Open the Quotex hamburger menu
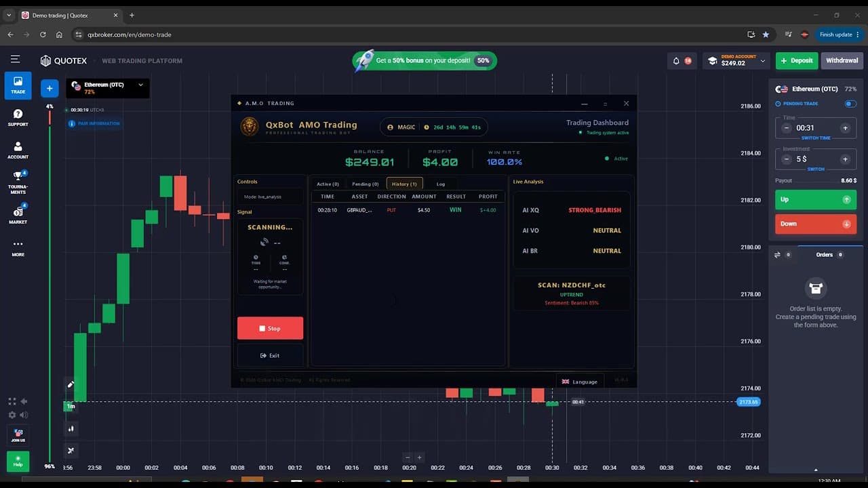The image size is (868, 488). click(x=15, y=60)
